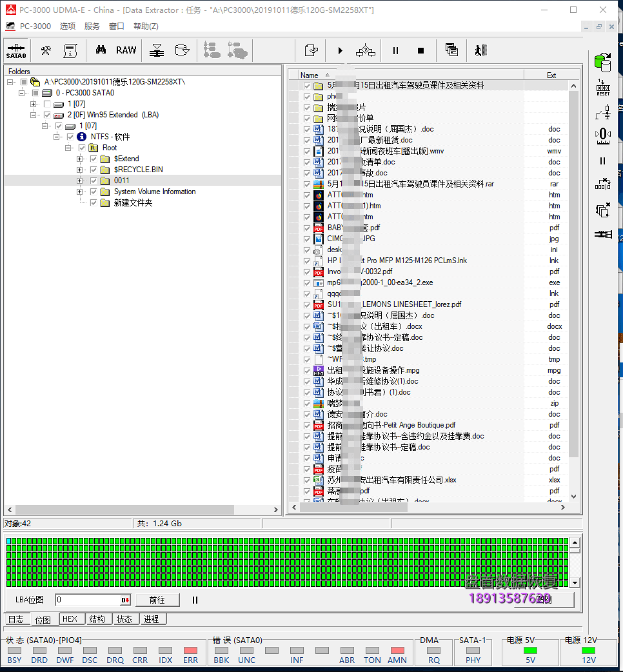Screen dimensions: 623x672
Task: Click the exit (running man) icon
Action: point(481,50)
